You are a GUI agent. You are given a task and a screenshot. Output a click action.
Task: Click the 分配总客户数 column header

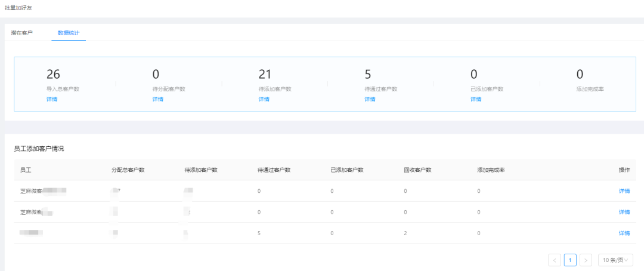point(128,170)
